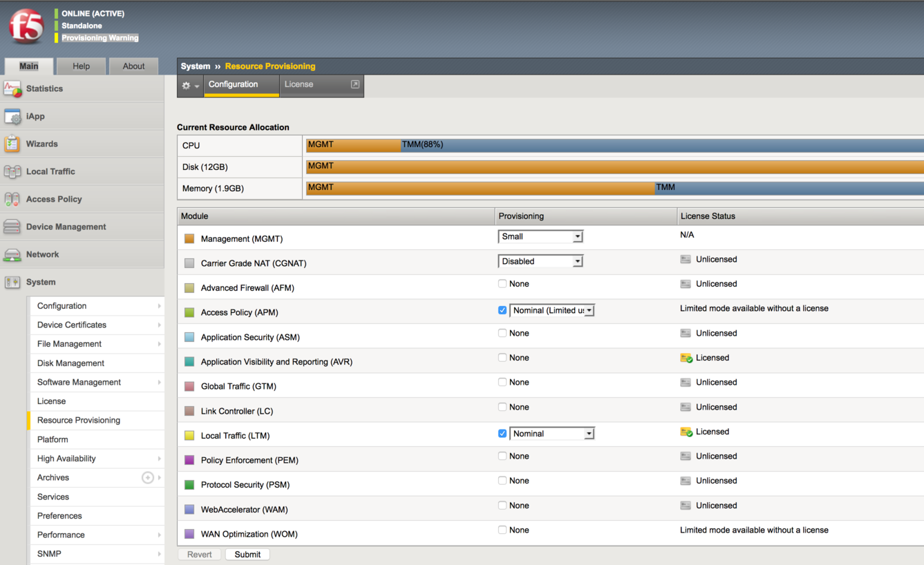Open the APM Nominal (Limited) dropdown
This screenshot has height=565, width=924.
[x=552, y=311]
